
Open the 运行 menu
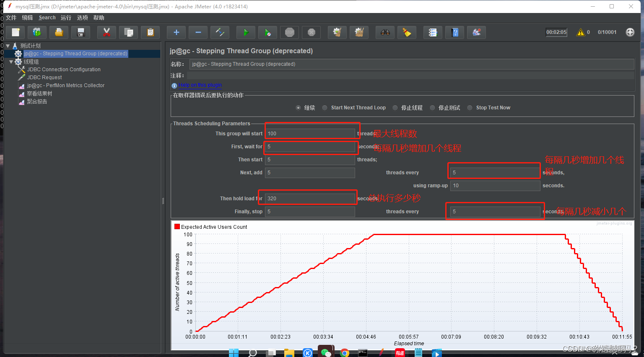coord(66,18)
